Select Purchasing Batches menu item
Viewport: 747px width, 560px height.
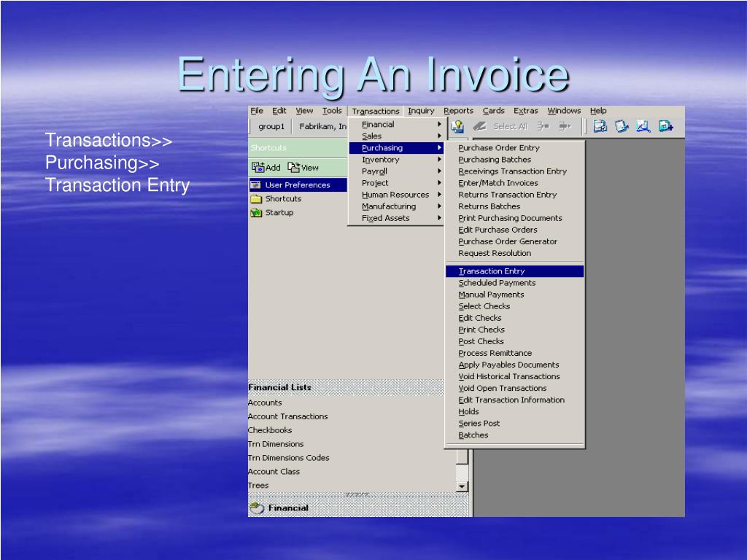point(514,160)
